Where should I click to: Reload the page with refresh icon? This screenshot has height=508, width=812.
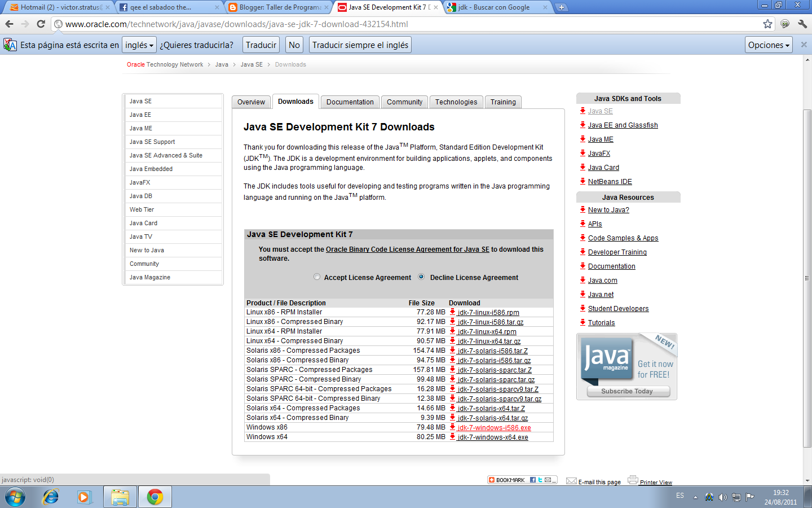pyautogui.click(x=41, y=24)
